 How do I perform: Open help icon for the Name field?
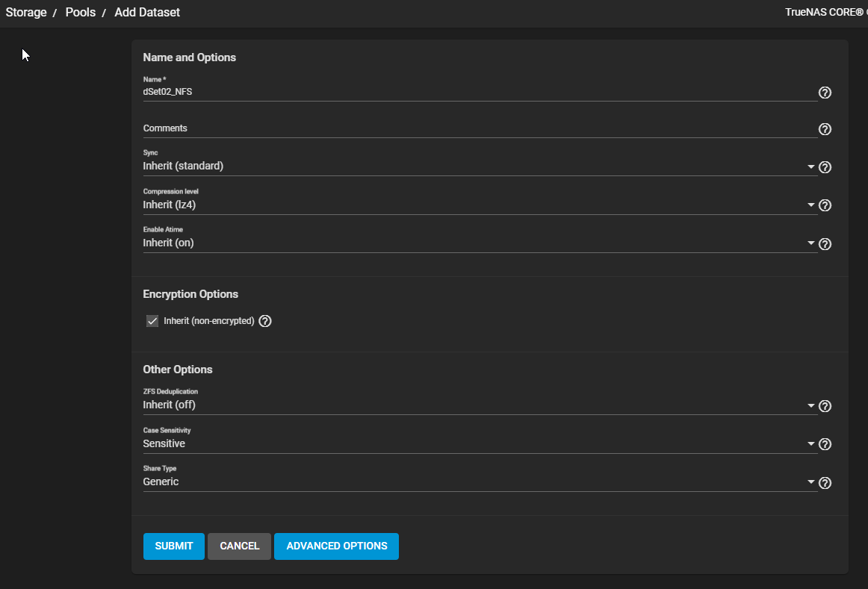click(x=825, y=93)
